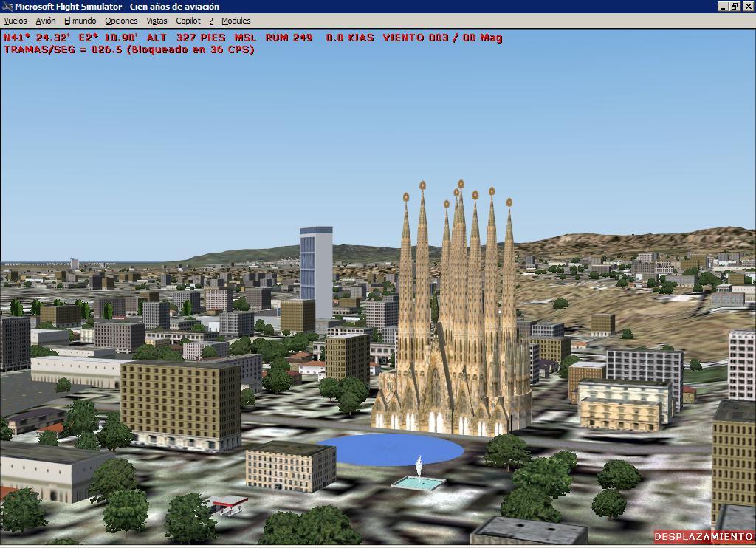Screen dimensions: 756x548
Task: Click the tall blue glass skyscraper
Action: (316, 273)
